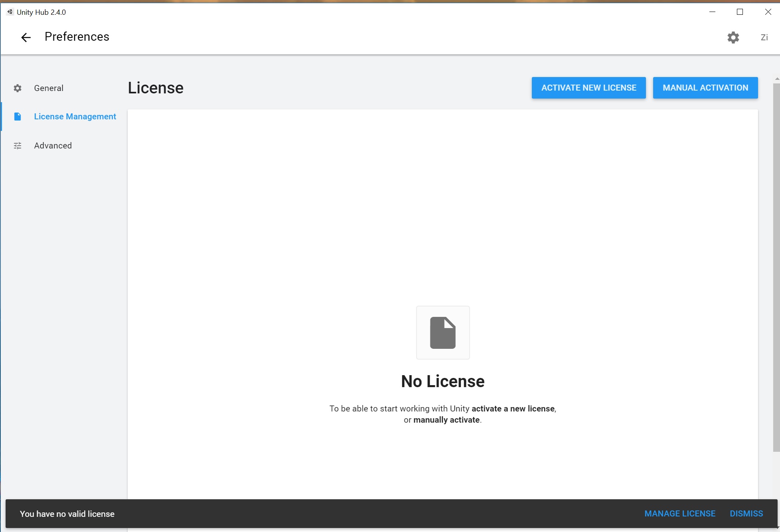Click the gear icon next to General
The width and height of the screenshot is (780, 532).
click(18, 88)
